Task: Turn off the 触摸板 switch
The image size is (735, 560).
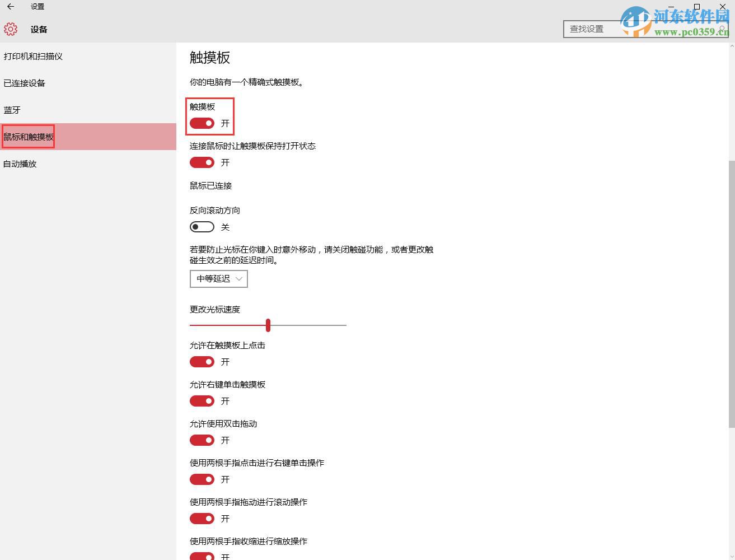Action: pyautogui.click(x=202, y=123)
